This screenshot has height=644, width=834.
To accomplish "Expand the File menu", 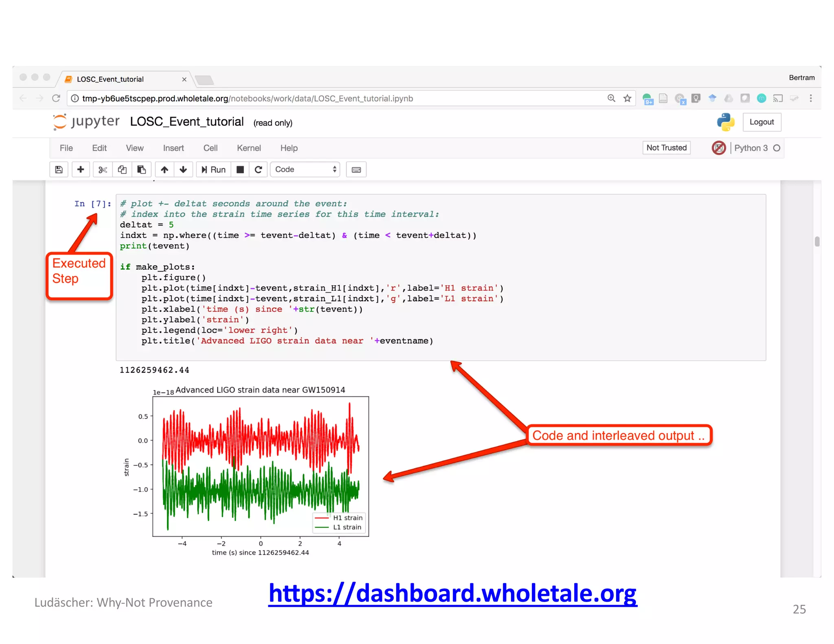I will pos(66,148).
